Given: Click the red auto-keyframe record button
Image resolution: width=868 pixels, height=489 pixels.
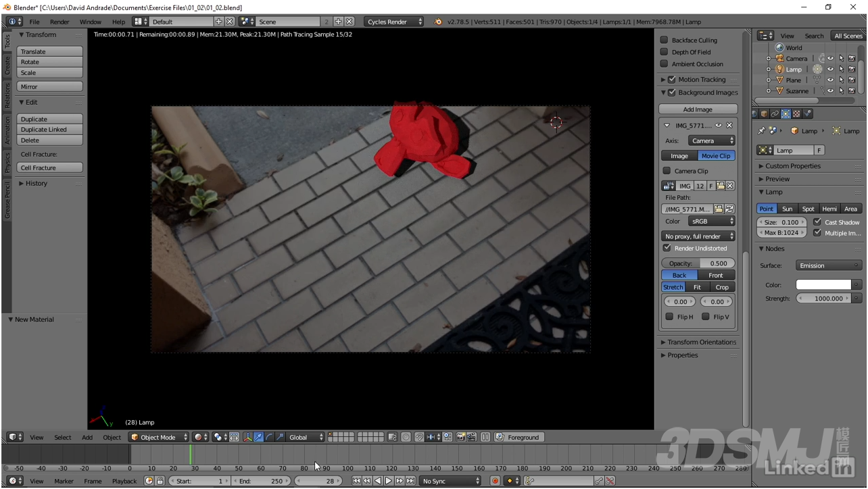Looking at the screenshot, I should [496, 481].
